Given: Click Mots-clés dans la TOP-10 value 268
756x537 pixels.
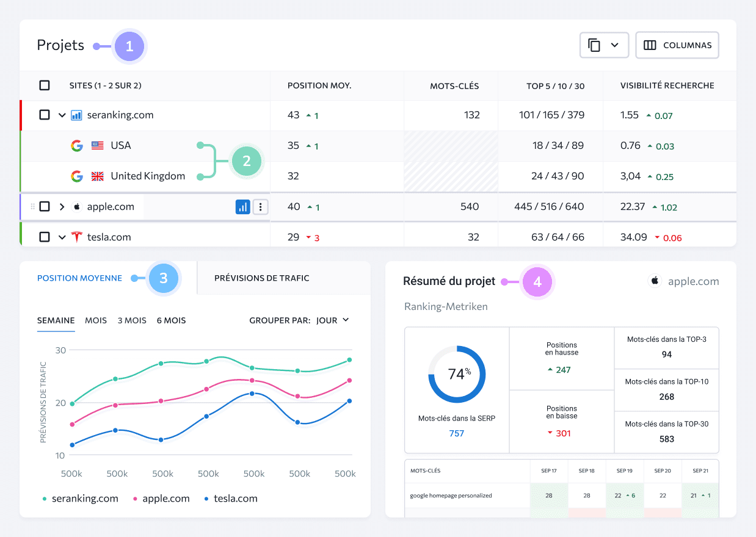Looking at the screenshot, I should (667, 397).
